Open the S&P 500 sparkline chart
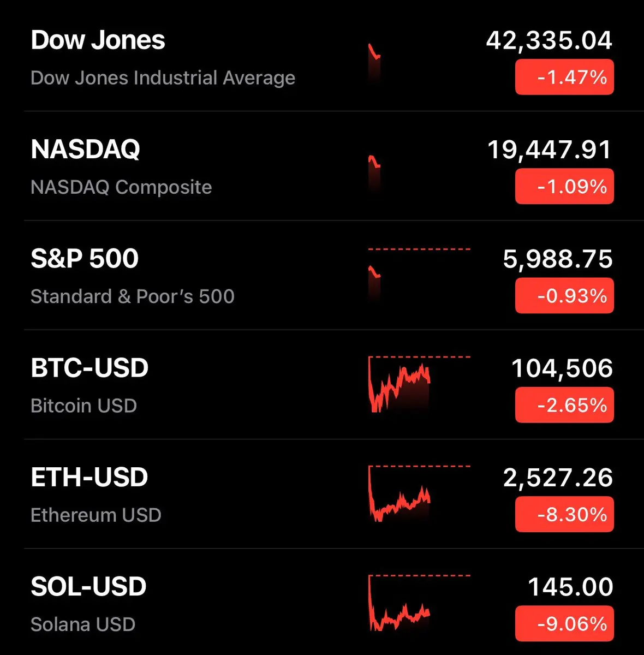Screen dimensions: 644x655 [x=419, y=275]
